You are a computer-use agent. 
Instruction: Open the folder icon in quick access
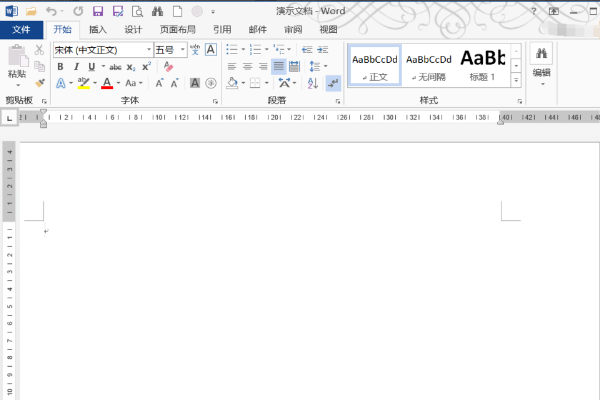point(31,11)
